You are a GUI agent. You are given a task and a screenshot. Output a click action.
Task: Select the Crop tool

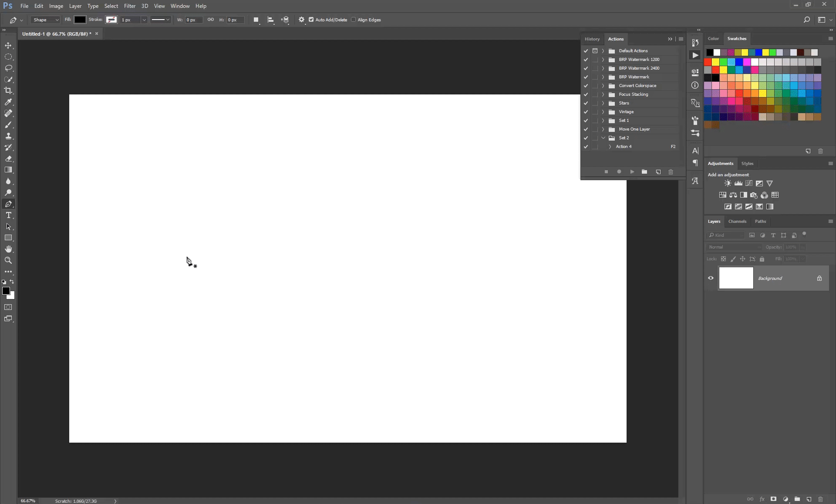click(x=8, y=91)
